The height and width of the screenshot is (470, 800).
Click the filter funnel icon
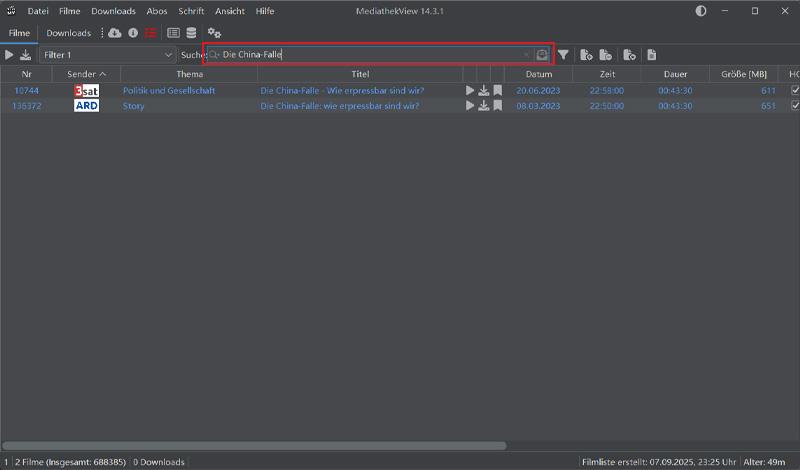click(x=563, y=55)
